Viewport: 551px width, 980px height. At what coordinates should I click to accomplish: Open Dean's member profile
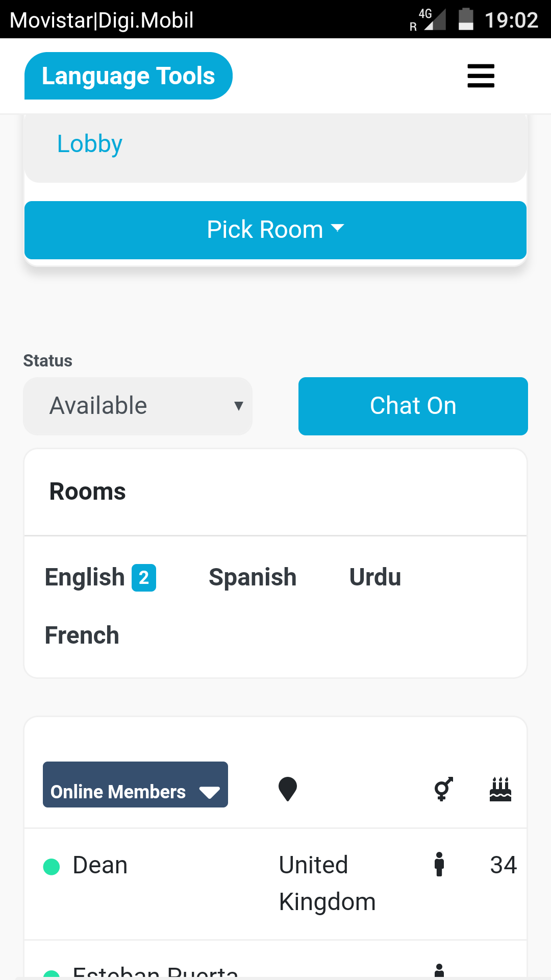coord(100,865)
